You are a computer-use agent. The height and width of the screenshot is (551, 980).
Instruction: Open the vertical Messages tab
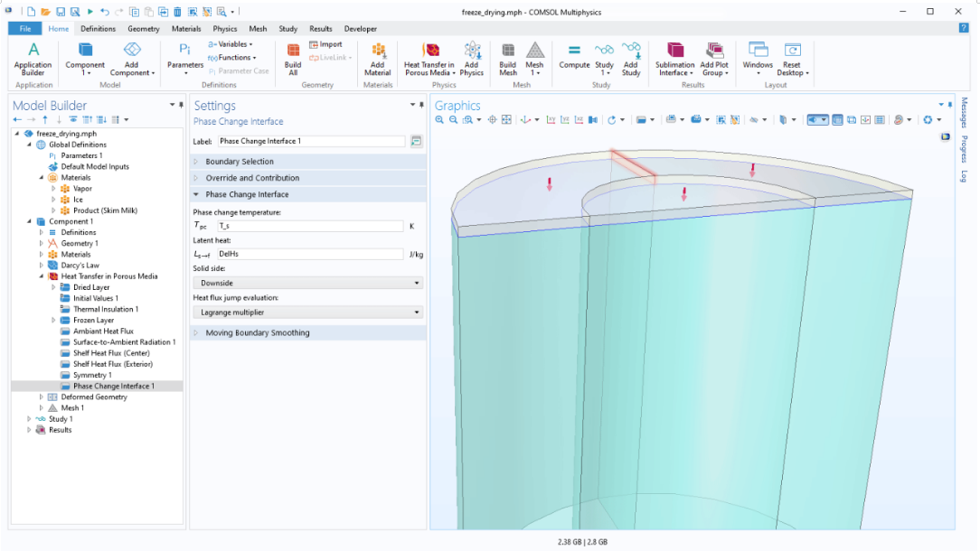coord(965,112)
